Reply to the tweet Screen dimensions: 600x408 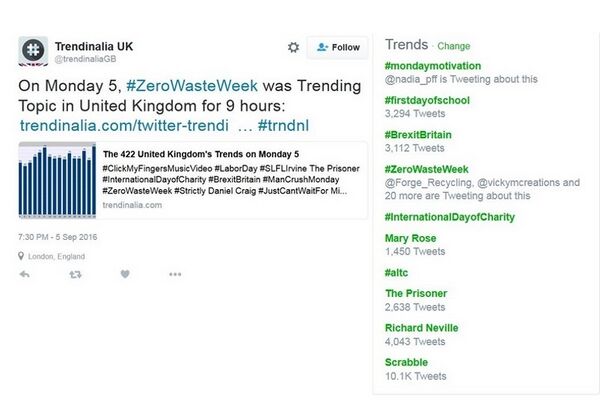coord(25,274)
